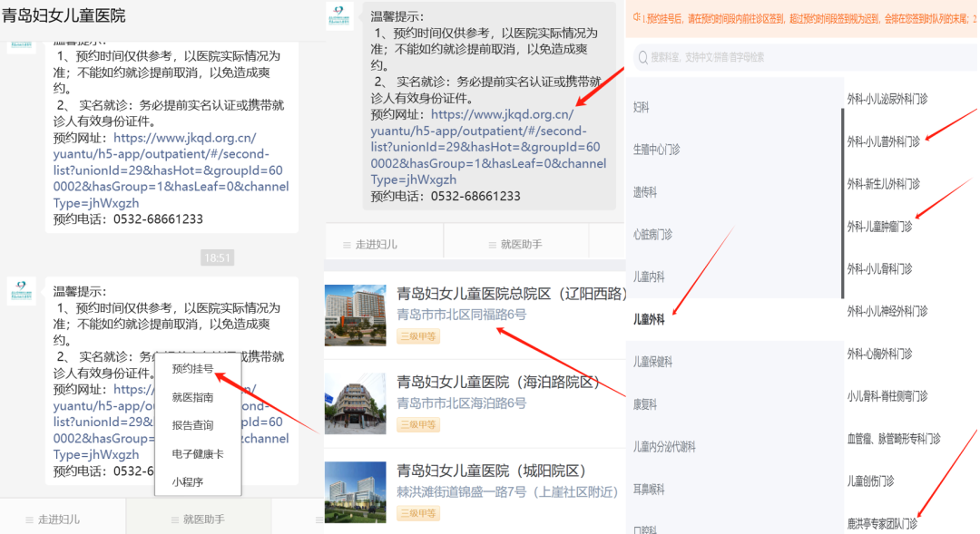The height and width of the screenshot is (534, 980).
Task: Select the 妇科 department
Action: click(642, 107)
